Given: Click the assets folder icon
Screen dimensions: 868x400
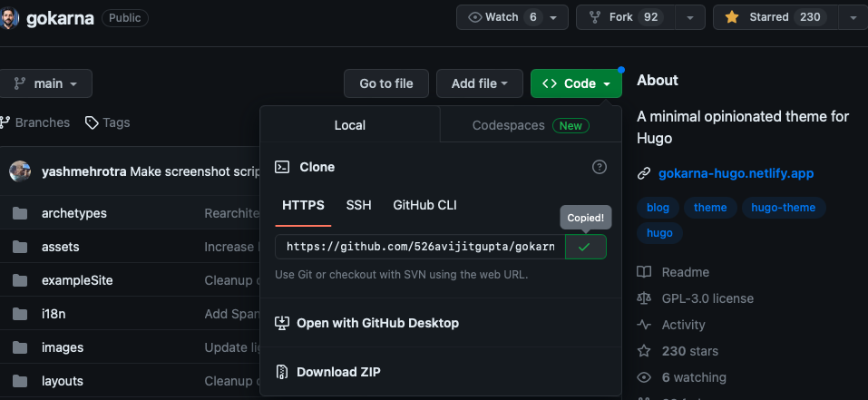Looking at the screenshot, I should click(20, 247).
